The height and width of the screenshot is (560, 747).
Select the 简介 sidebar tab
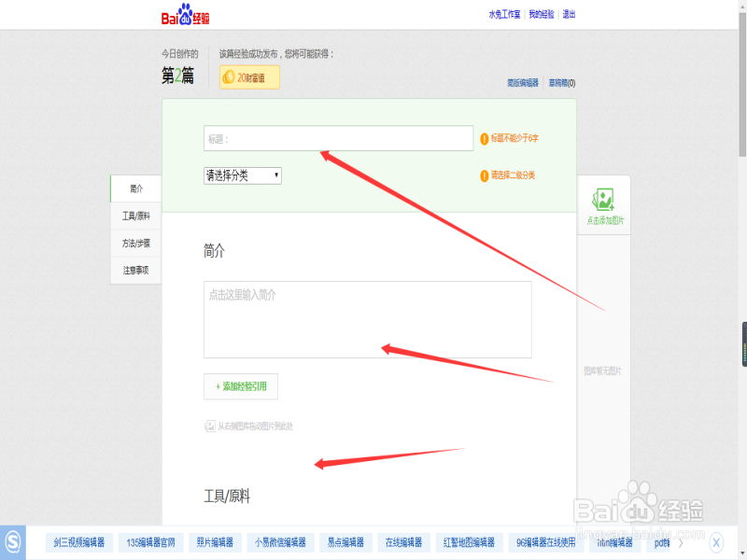tap(136, 189)
